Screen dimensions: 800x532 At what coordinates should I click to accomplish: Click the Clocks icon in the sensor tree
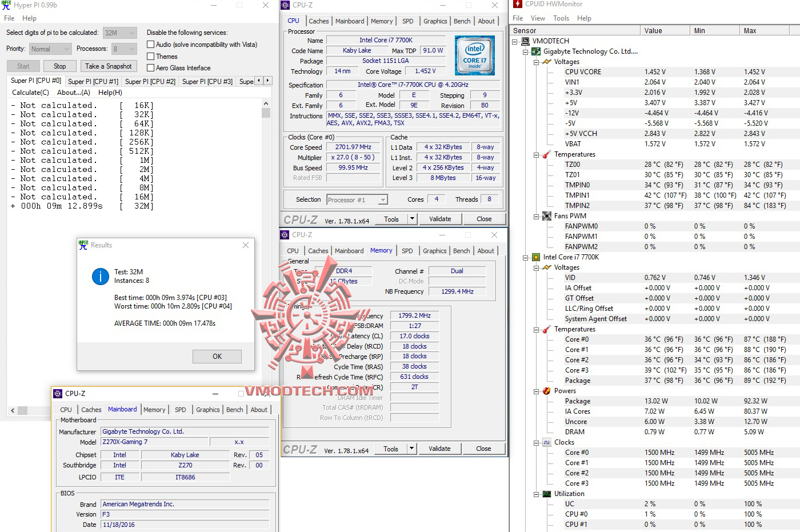click(x=546, y=442)
